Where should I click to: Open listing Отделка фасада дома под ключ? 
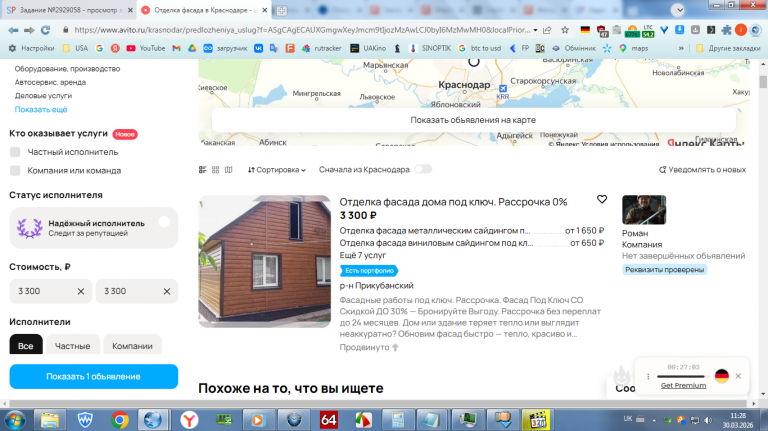[453, 202]
